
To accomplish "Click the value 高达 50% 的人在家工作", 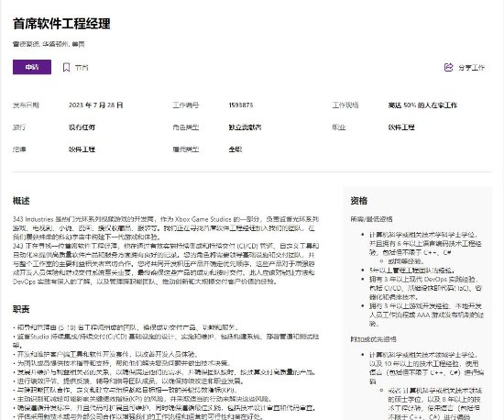I will pos(422,105).
